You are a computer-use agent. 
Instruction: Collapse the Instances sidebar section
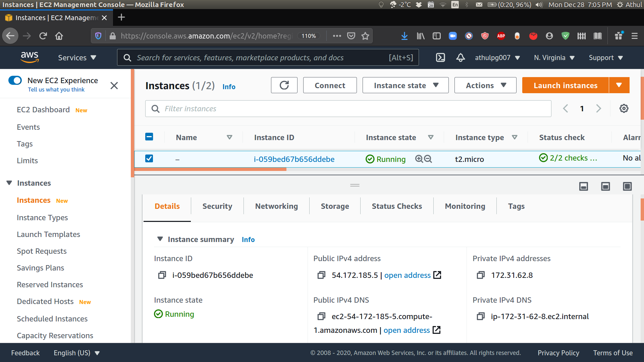9,183
